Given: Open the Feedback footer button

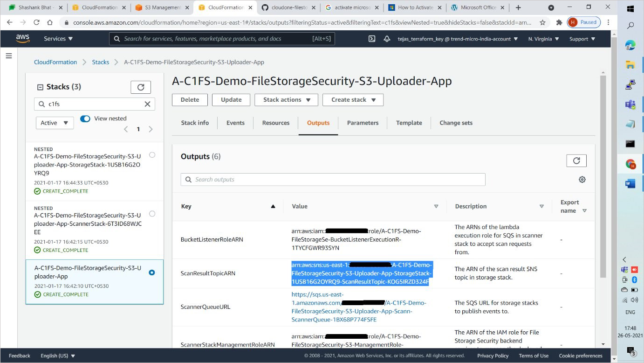Looking at the screenshot, I should [20, 356].
